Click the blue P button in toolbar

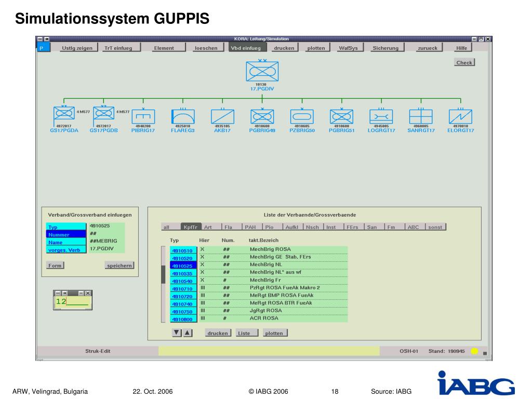pyautogui.click(x=43, y=48)
